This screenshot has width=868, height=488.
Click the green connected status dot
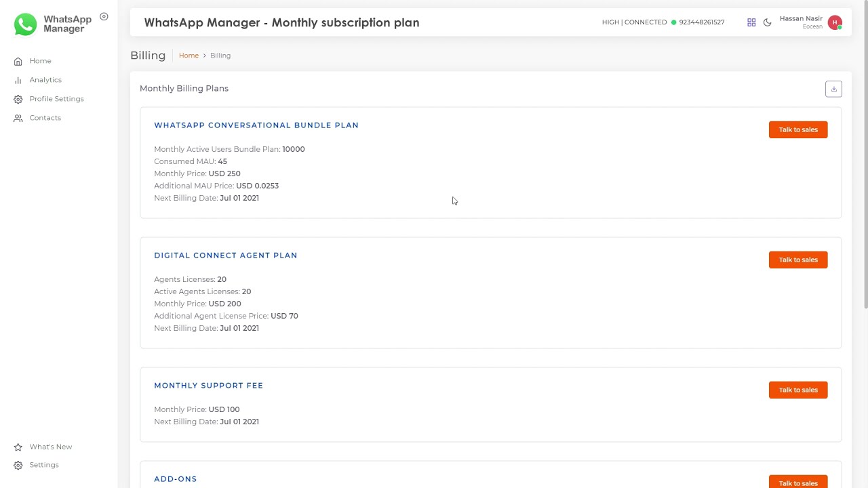pyautogui.click(x=673, y=22)
